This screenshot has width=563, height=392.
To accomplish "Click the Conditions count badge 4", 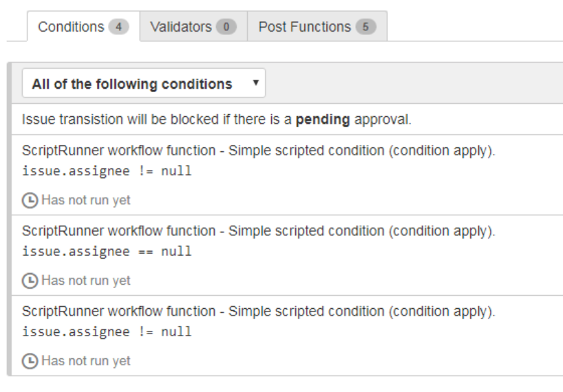I will pos(119,27).
